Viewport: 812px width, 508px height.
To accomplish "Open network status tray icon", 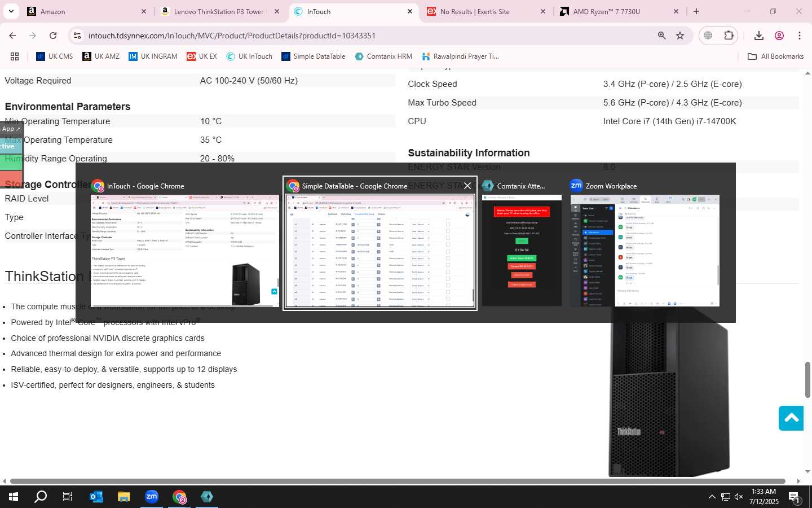I will pyautogui.click(x=725, y=497).
